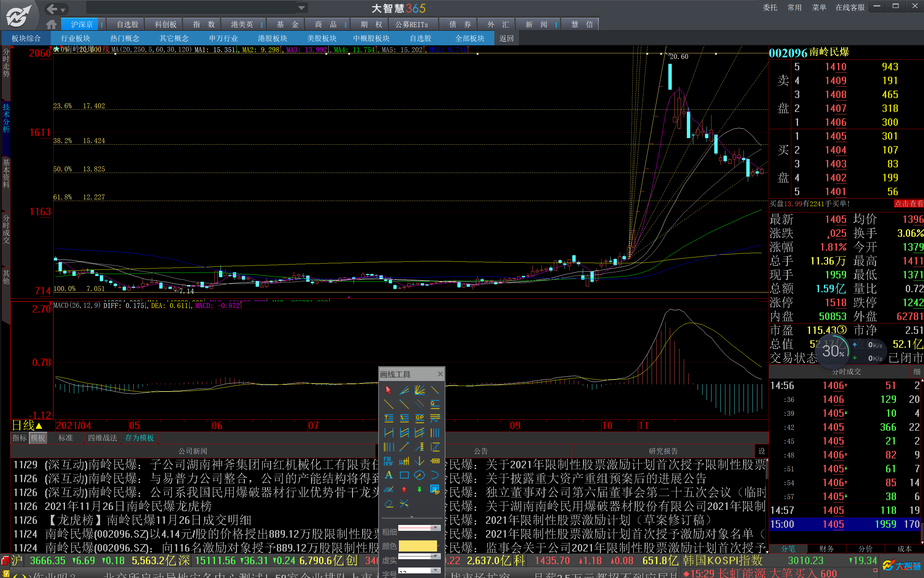Expand the top search box dropdown
This screenshot has height=578, width=924.
[x=301, y=8]
